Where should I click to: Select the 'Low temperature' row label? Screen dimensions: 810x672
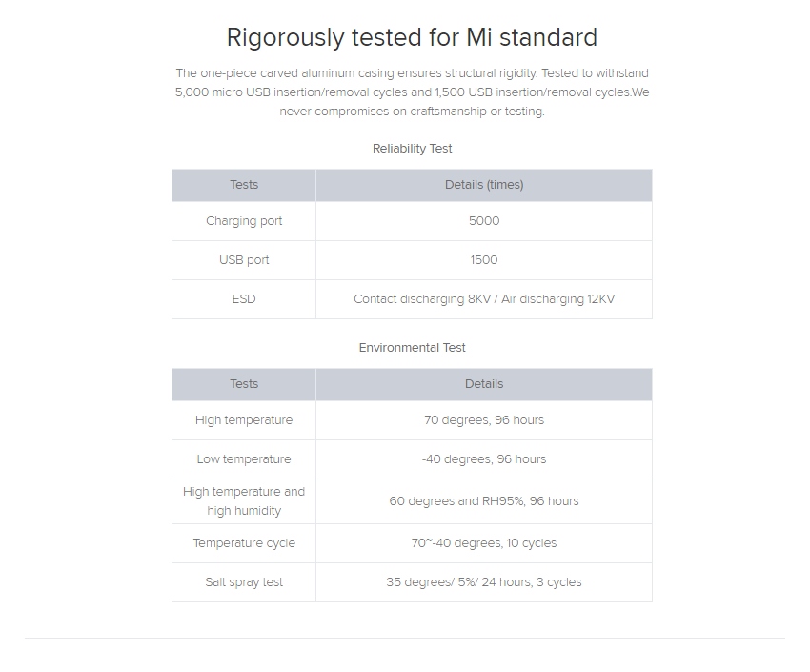pyautogui.click(x=244, y=459)
